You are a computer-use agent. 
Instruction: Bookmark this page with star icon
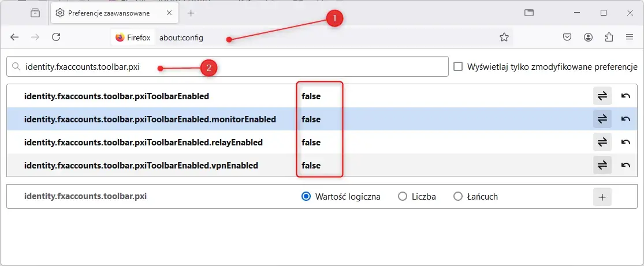(x=504, y=38)
